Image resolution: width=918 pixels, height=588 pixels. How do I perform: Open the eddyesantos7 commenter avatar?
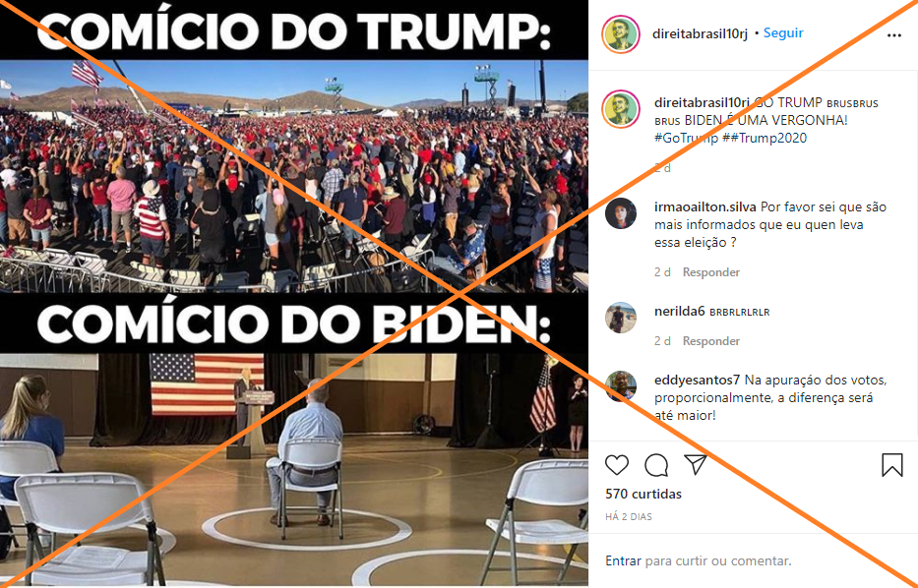[x=621, y=386]
